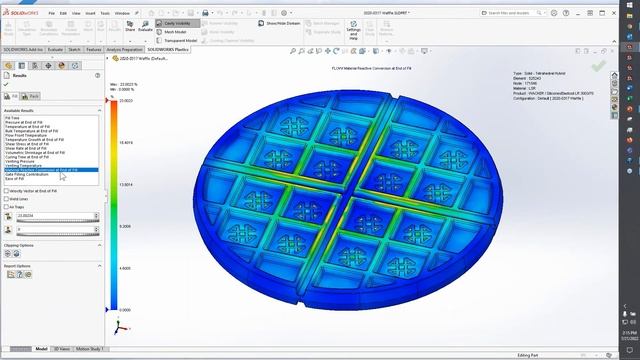Enable the Air Traps checkbox

pos(6,207)
